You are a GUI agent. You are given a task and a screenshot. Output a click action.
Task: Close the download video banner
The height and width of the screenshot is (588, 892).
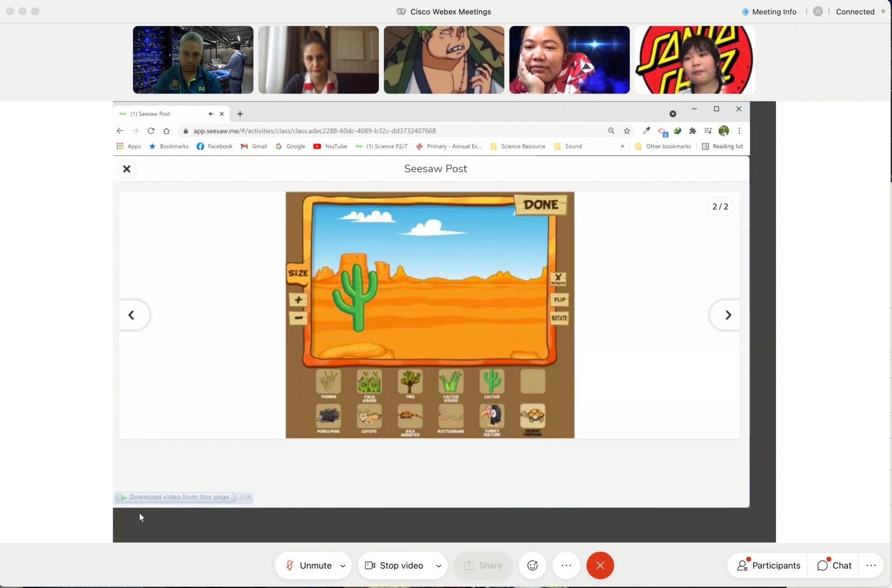249,496
